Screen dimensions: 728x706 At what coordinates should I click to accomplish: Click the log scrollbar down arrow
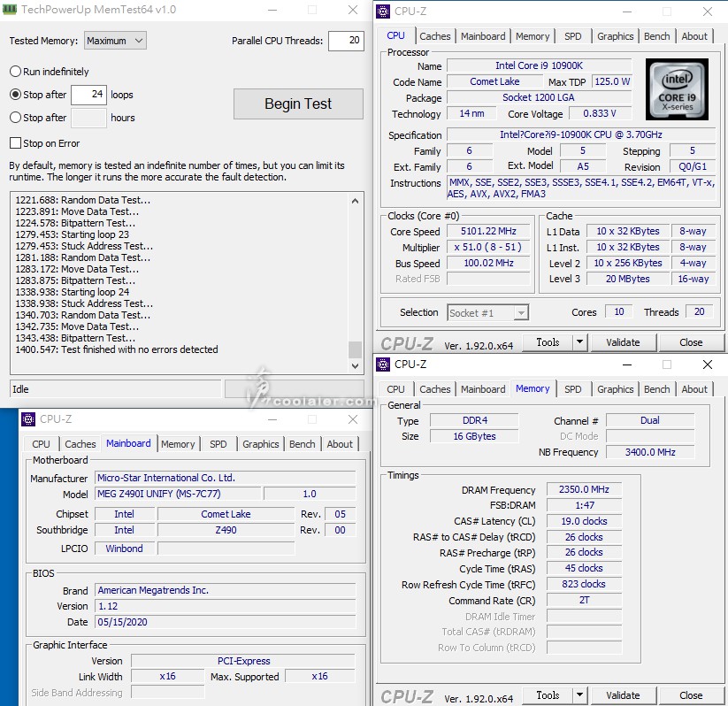point(355,366)
